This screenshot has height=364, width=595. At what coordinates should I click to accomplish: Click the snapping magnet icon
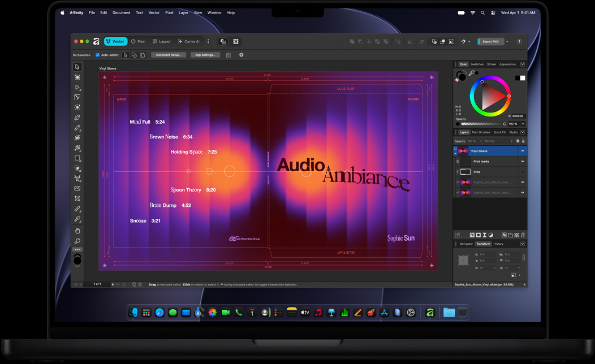[x=463, y=42]
